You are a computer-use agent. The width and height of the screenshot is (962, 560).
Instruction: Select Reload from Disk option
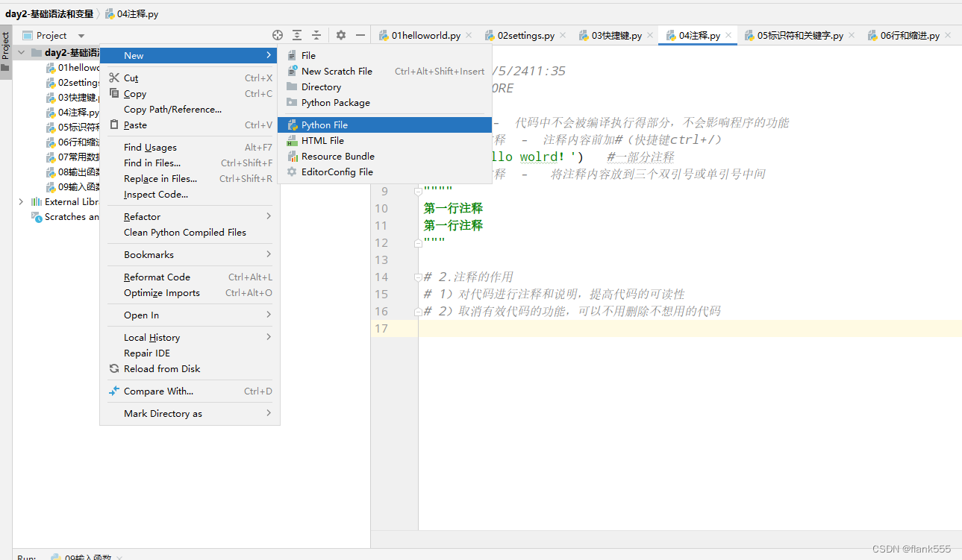pos(190,368)
